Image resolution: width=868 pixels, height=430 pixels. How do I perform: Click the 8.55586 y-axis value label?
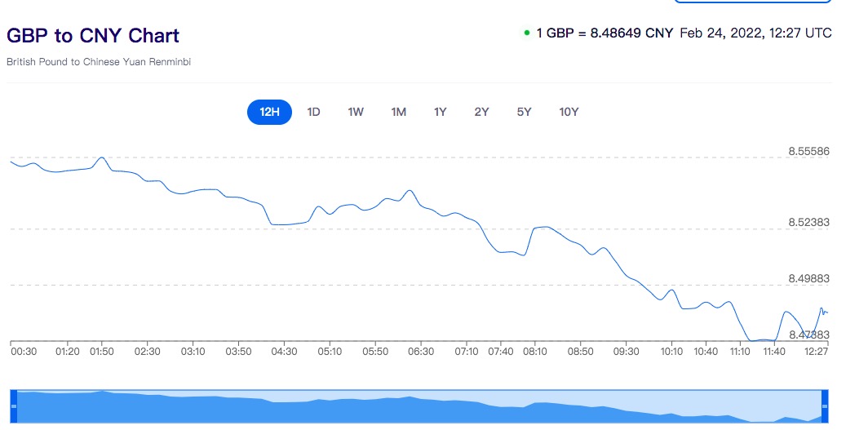click(808, 151)
